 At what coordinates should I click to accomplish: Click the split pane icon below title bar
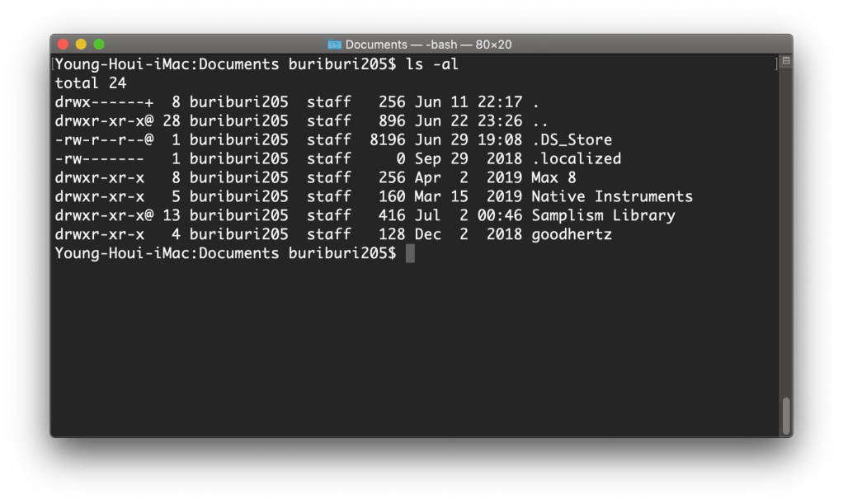pos(785,62)
